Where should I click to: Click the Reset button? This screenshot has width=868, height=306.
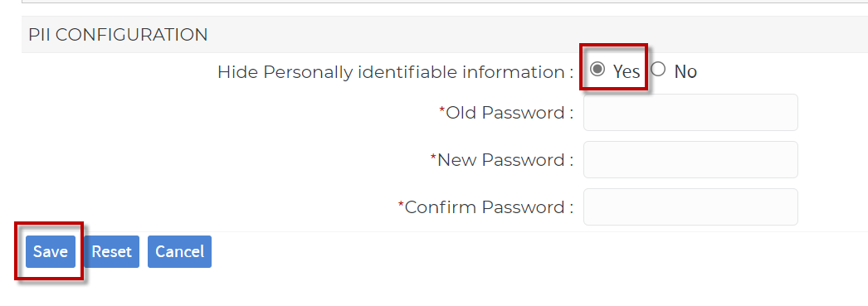[x=111, y=252]
